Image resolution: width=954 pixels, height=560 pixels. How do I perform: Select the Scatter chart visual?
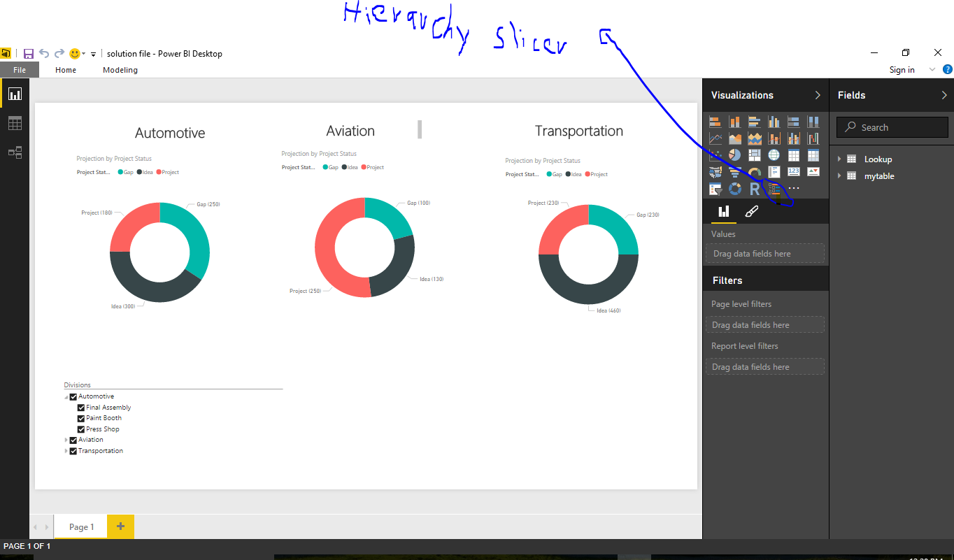pos(715,155)
